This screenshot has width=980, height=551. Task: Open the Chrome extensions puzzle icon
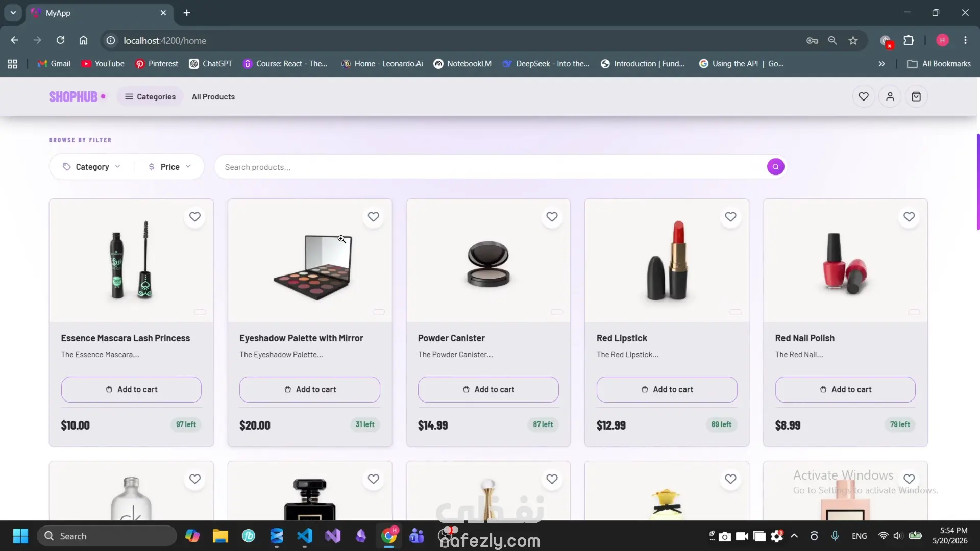909,40
